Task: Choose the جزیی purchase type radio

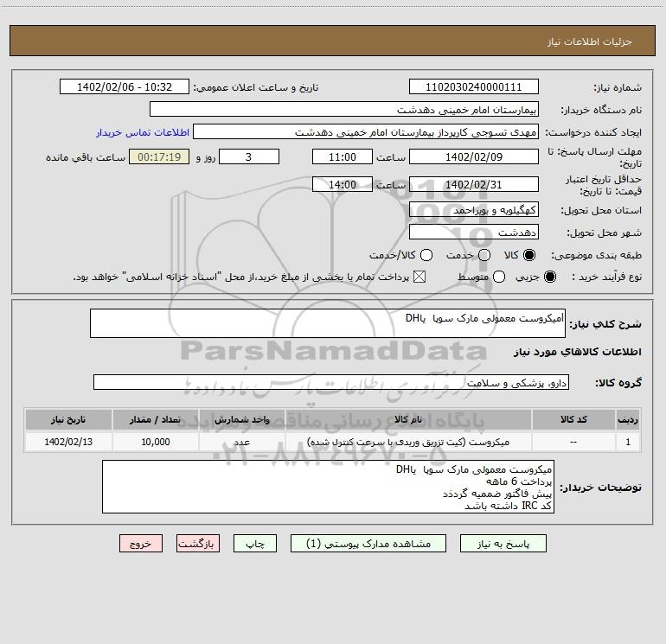Action: point(550,277)
